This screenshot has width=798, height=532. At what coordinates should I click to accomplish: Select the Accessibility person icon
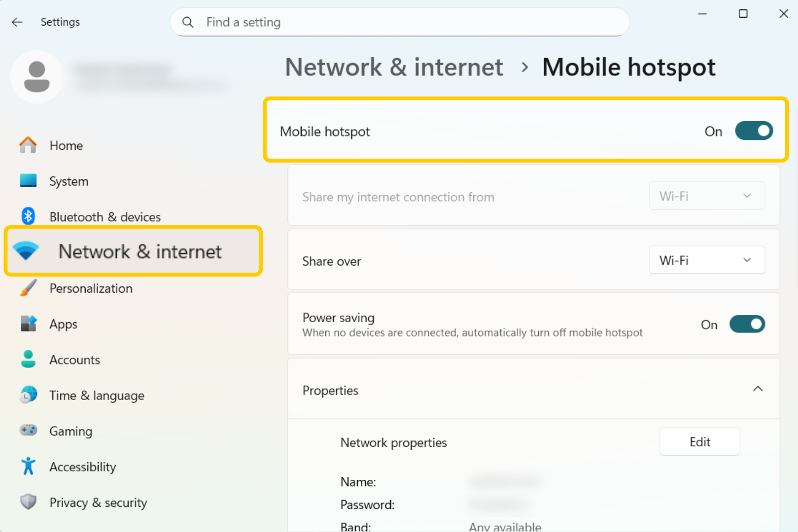click(x=28, y=466)
